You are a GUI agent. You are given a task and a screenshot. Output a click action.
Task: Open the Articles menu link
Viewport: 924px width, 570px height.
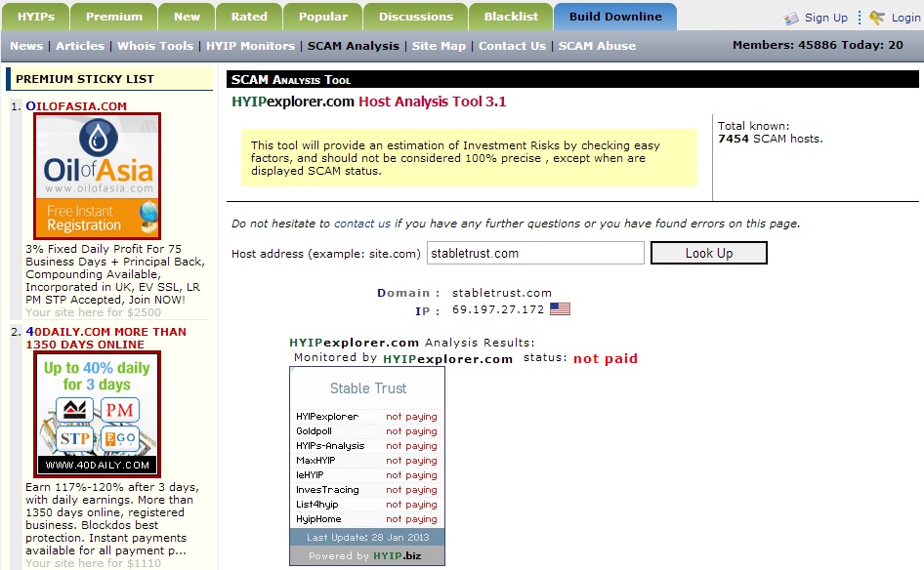click(x=79, y=46)
